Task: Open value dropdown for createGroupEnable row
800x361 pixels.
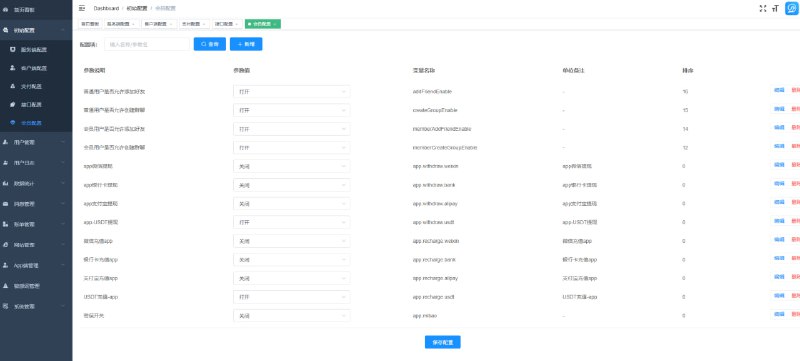Action: pyautogui.click(x=292, y=110)
